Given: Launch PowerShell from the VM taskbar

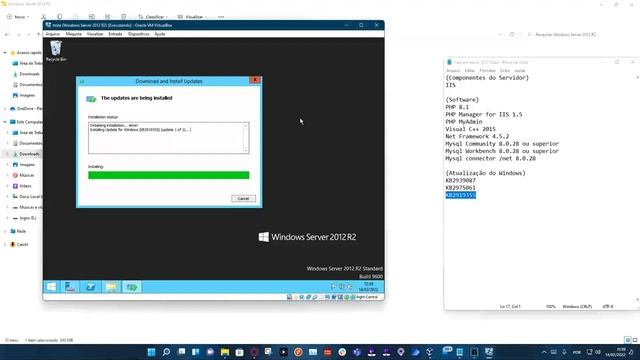Looking at the screenshot, I should (91, 287).
